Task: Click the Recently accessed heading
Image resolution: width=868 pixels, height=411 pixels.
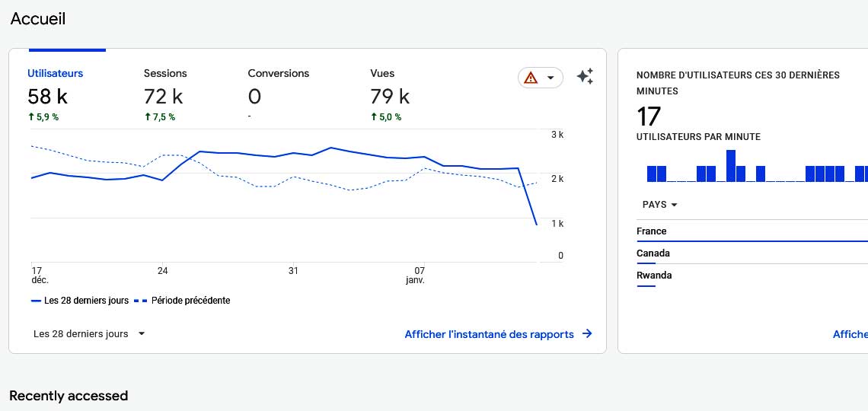Action: tap(69, 396)
